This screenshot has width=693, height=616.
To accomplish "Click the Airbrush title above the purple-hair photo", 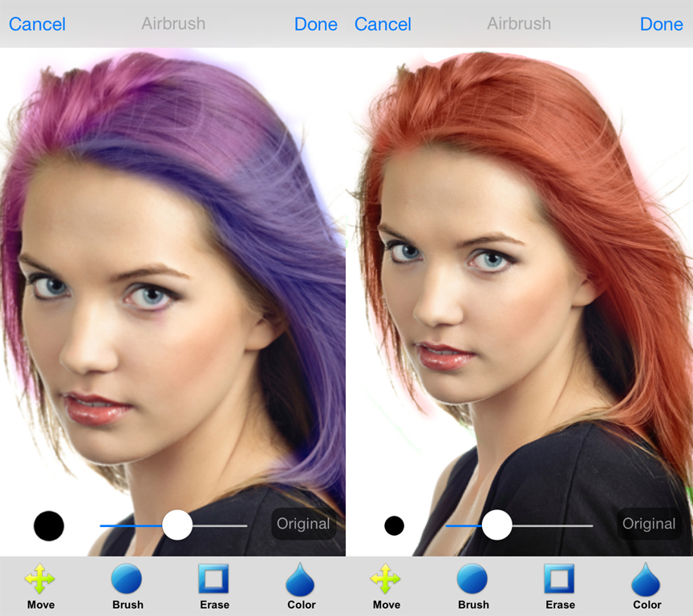I will [173, 24].
